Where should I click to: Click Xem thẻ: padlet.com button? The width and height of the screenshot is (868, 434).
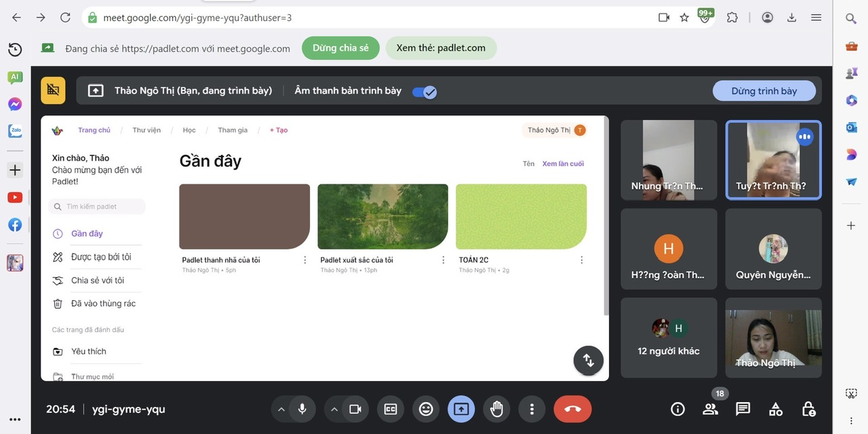[x=441, y=48]
